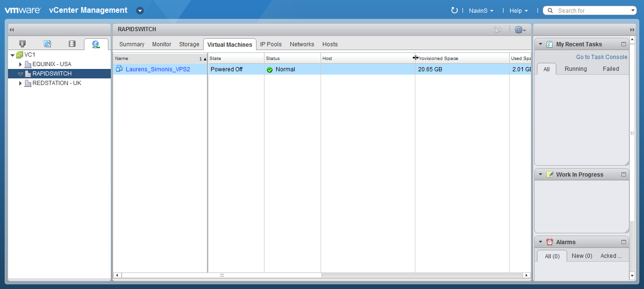The width and height of the screenshot is (644, 289).
Task: Click the REDSTATION - UK datacenter icon
Action: coord(28,83)
